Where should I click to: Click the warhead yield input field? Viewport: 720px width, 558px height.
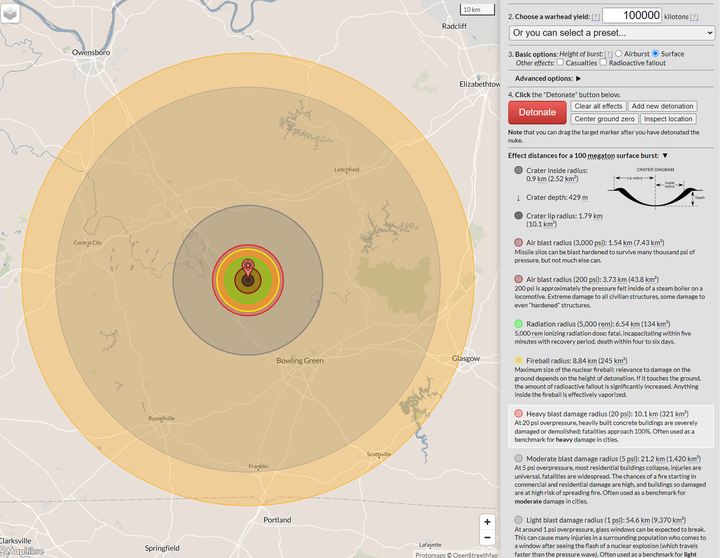[632, 15]
